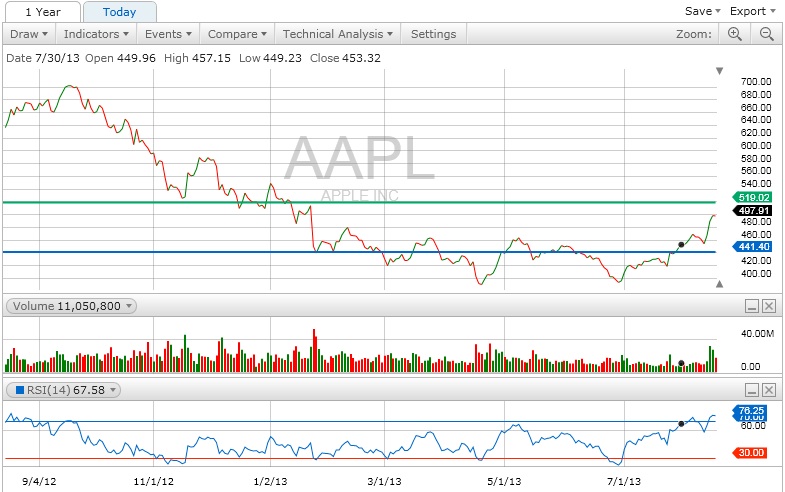Click the green 519.02 price level tag
The width and height of the screenshot is (785, 492).
[x=752, y=197]
